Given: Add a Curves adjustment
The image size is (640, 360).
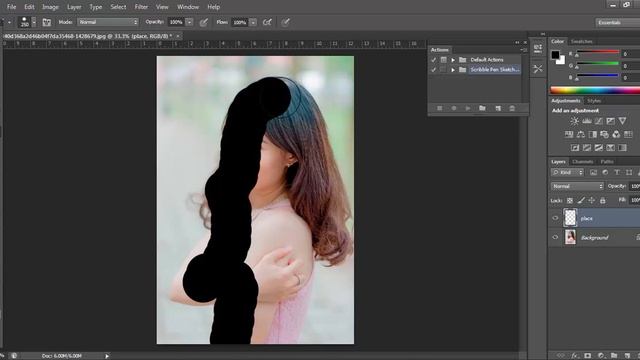Looking at the screenshot, I should (x=598, y=121).
